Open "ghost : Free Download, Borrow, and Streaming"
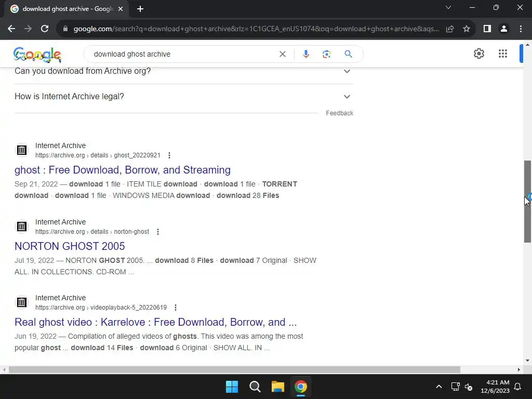 [123, 170]
